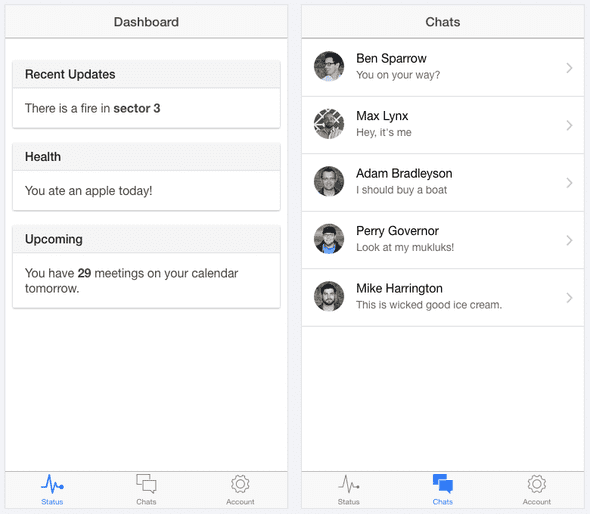Click the blue Chats bubble icon

[x=442, y=484]
